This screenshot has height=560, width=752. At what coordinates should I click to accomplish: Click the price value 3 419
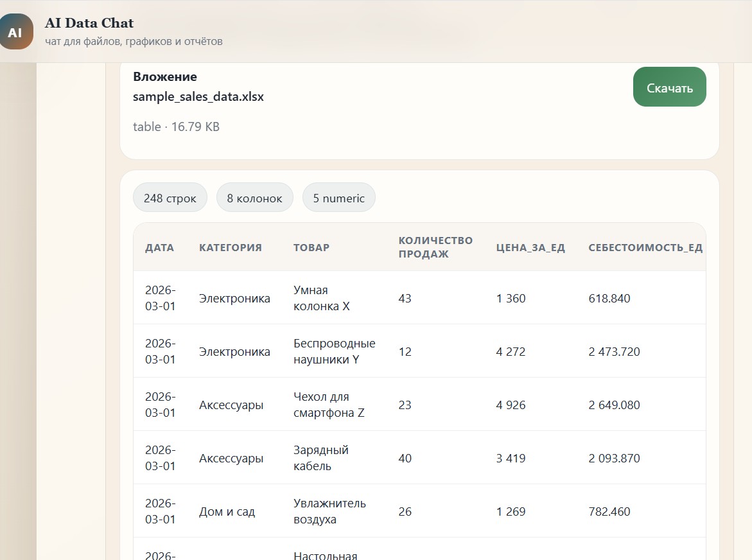(511, 458)
